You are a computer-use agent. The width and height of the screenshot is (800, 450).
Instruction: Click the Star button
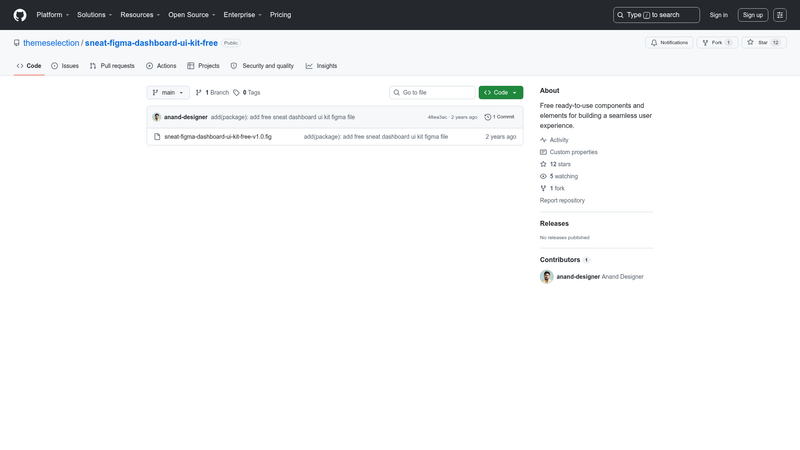point(763,43)
